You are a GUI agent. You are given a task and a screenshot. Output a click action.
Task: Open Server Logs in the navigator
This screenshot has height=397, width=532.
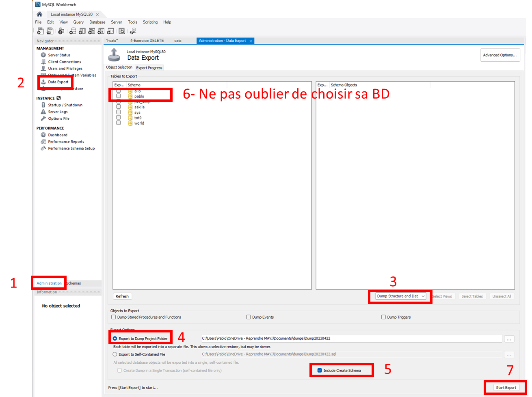tap(58, 112)
